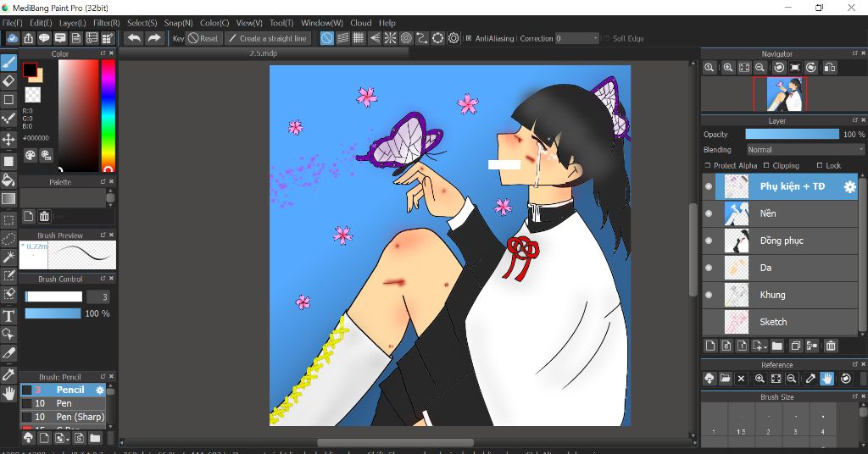This screenshot has width=868, height=454.
Task: Hide the Da layer
Action: (x=709, y=268)
